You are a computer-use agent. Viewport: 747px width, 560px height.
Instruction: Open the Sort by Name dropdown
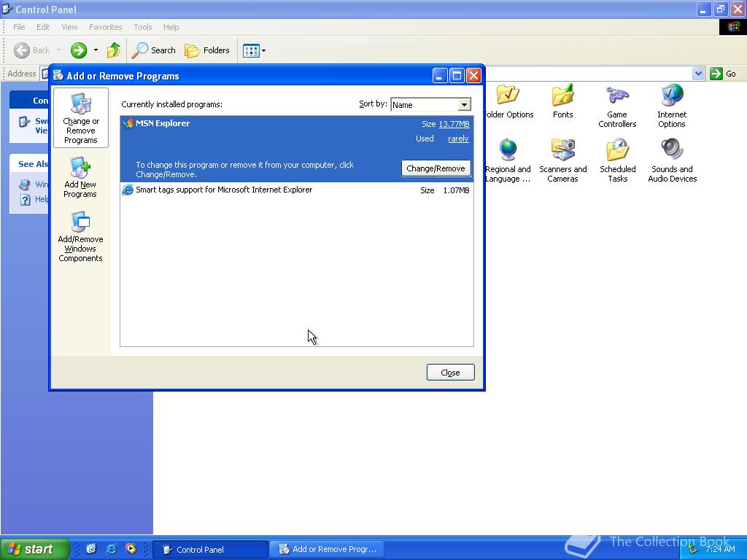(464, 105)
